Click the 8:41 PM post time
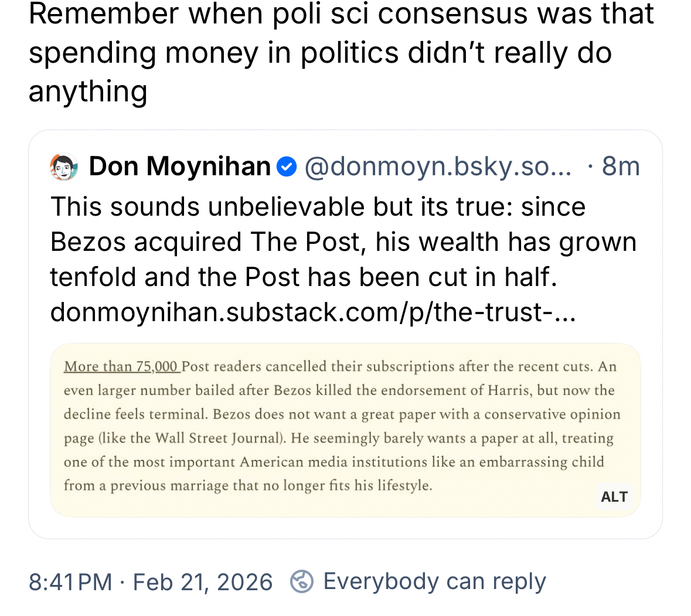Viewport: 691px width, 616px height. pyautogui.click(x=70, y=582)
